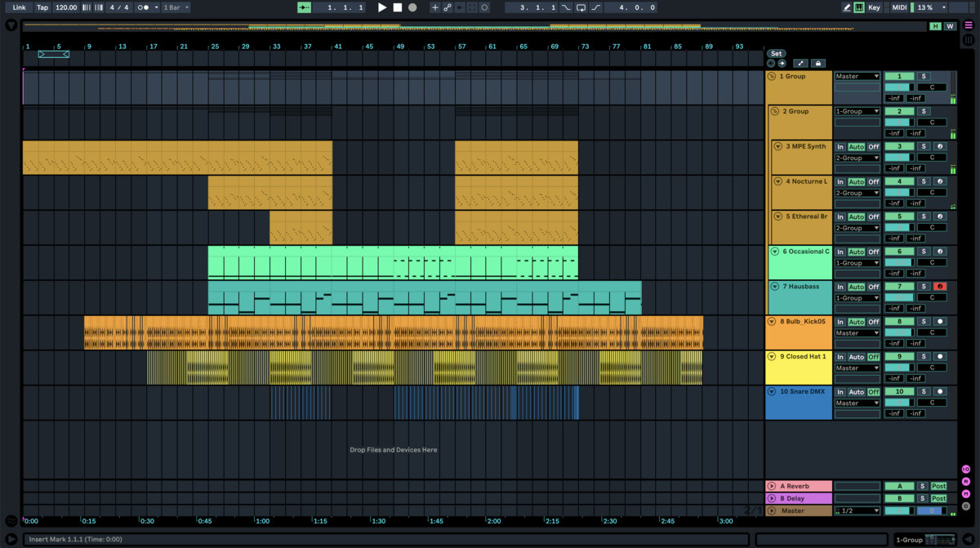Deactivate track 8 Bulb_Kick05 activator
The height and width of the screenshot is (548, 980).
pyautogui.click(x=898, y=322)
